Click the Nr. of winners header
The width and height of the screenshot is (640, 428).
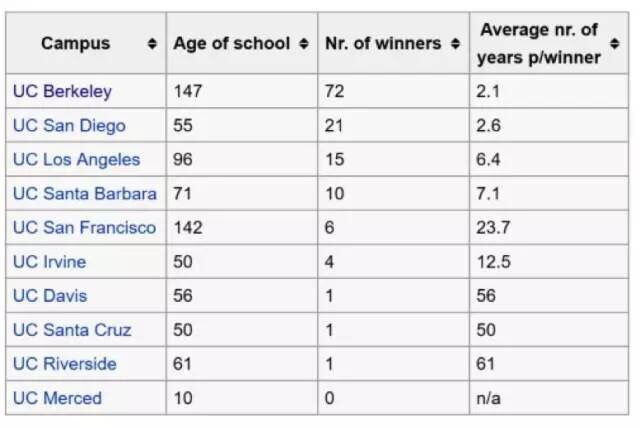393,43
